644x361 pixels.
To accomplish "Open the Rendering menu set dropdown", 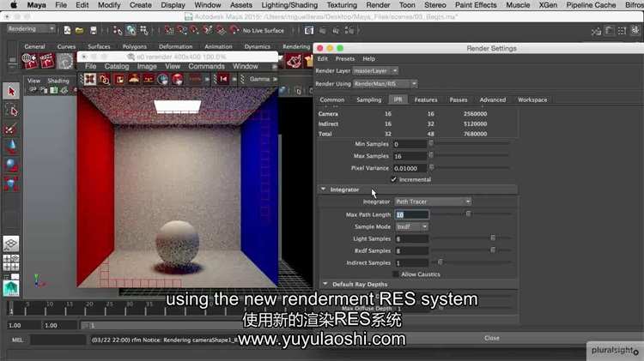I will tap(31, 28).
